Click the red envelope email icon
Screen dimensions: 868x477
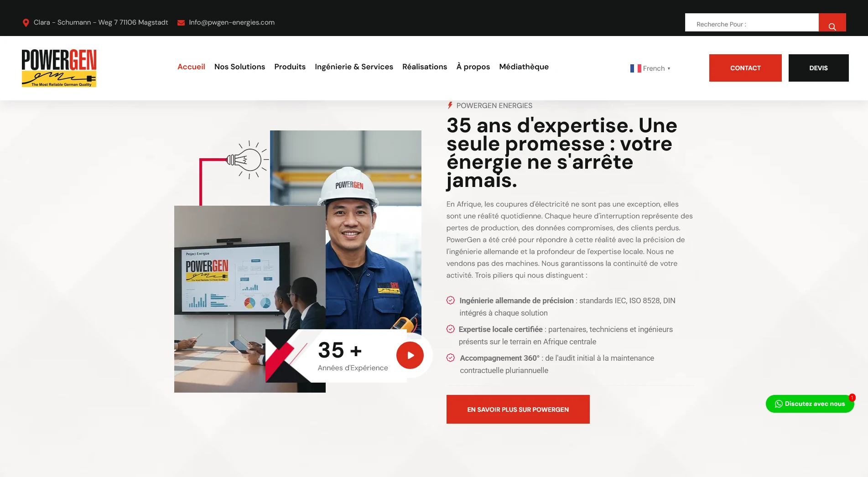click(181, 23)
